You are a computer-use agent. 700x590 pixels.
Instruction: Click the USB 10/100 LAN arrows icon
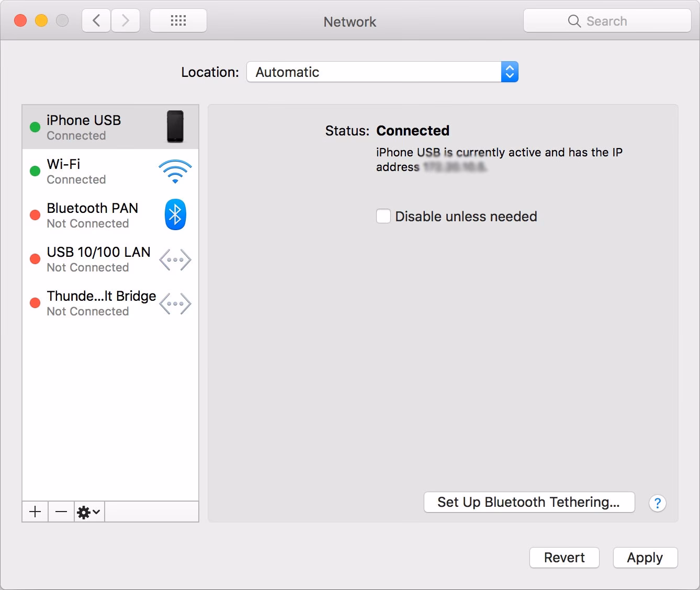[175, 259]
